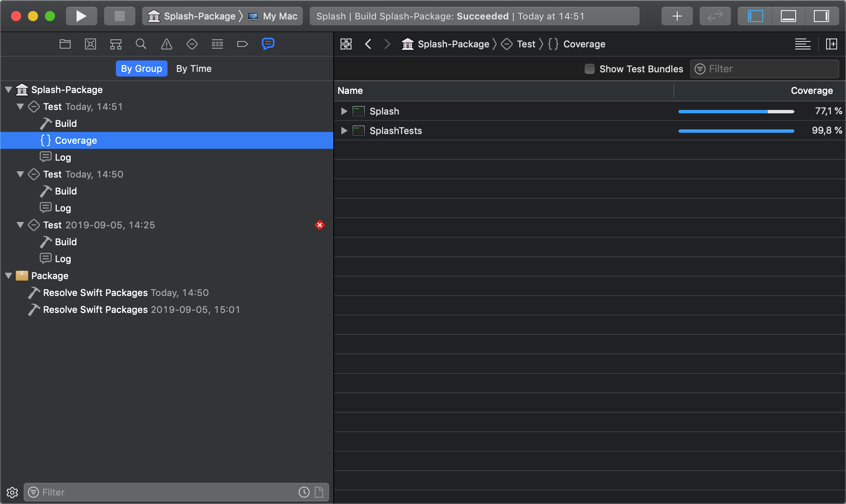Toggle Show Test Bundles checkbox

(x=589, y=68)
